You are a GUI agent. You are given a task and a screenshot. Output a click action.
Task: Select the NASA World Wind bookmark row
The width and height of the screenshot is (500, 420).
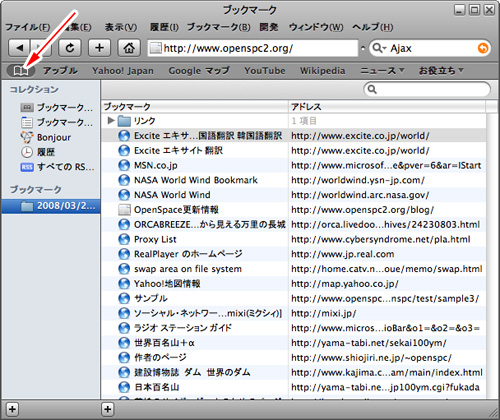293,195
